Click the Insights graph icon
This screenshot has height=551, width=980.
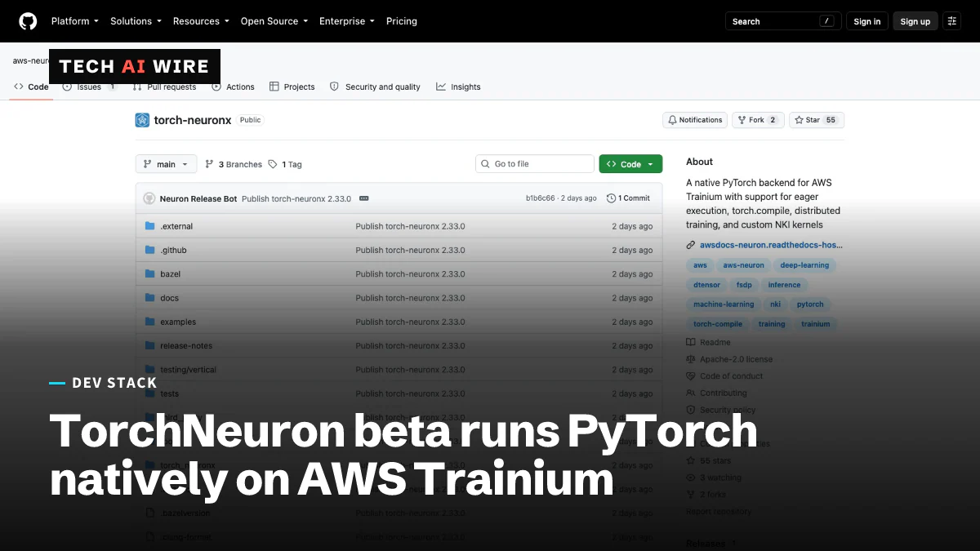click(441, 87)
